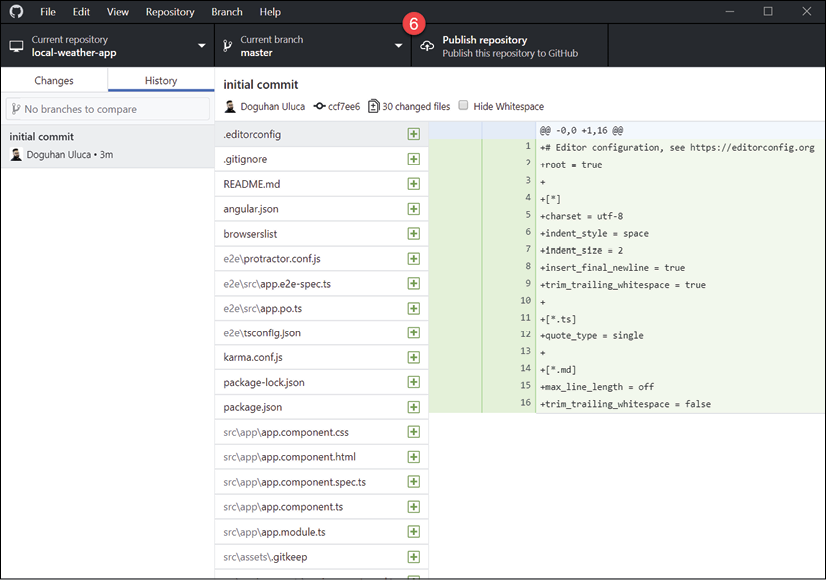
Task: Click the added icon for angular.json
Action: (x=414, y=209)
